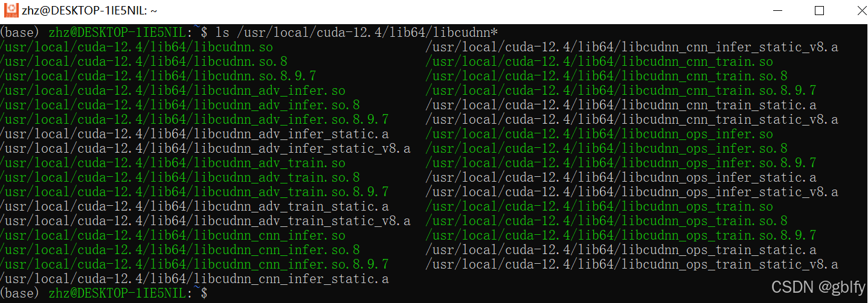Click the final empty shell prompt line
The height and width of the screenshot is (303, 868).
104,293
